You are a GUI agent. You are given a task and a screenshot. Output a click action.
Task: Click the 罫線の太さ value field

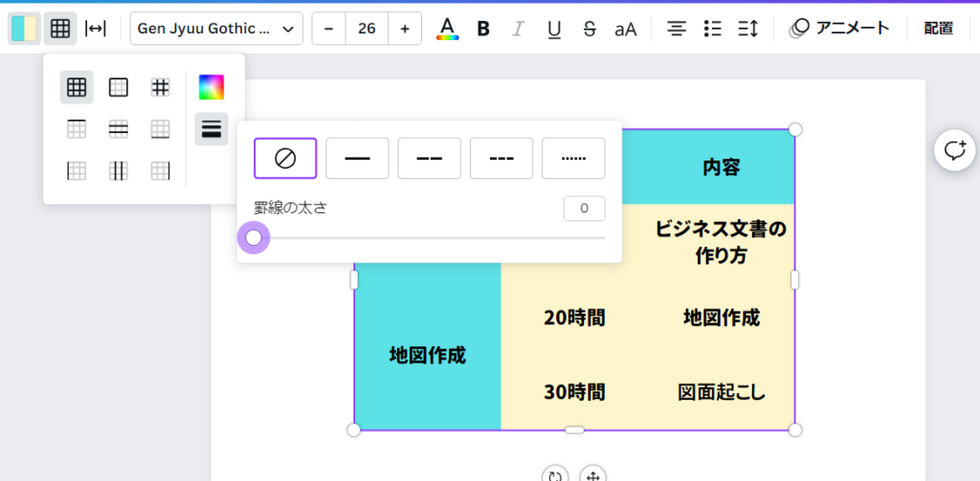tap(584, 208)
